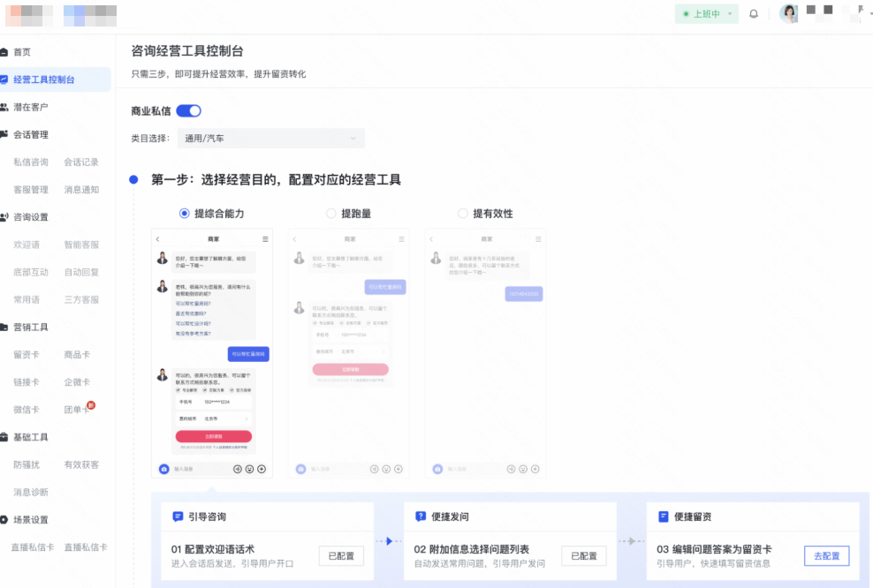Click camera icon in 提有效性 preview
Image resolution: width=873 pixels, height=588 pixels.
437,469
